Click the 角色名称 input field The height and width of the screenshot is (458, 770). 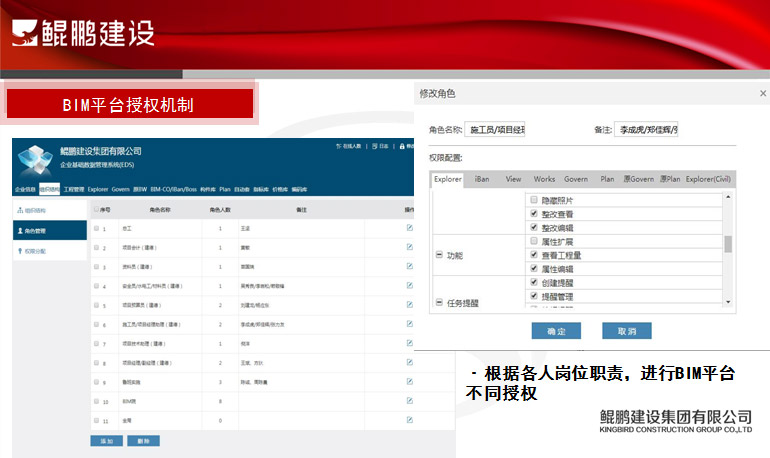(x=495, y=130)
